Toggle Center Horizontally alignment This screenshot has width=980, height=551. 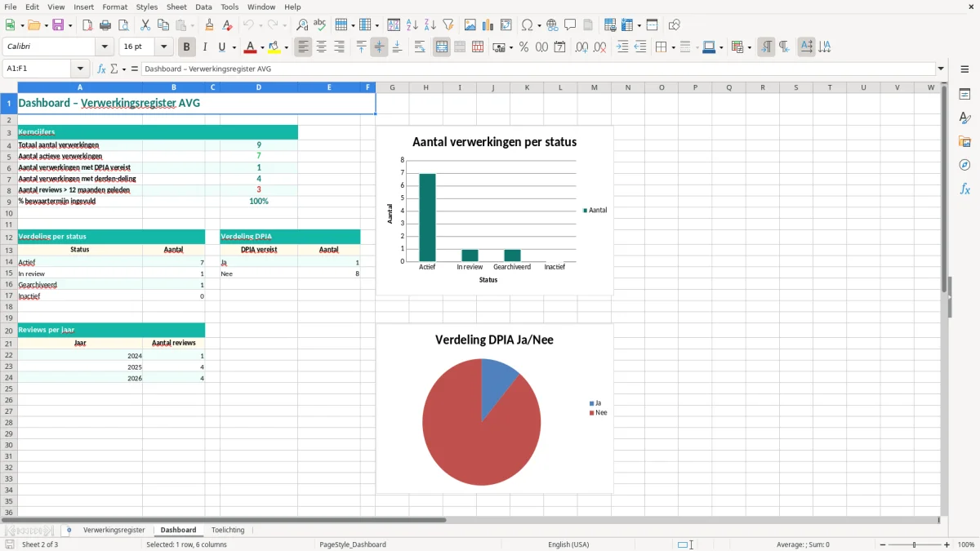click(x=322, y=47)
